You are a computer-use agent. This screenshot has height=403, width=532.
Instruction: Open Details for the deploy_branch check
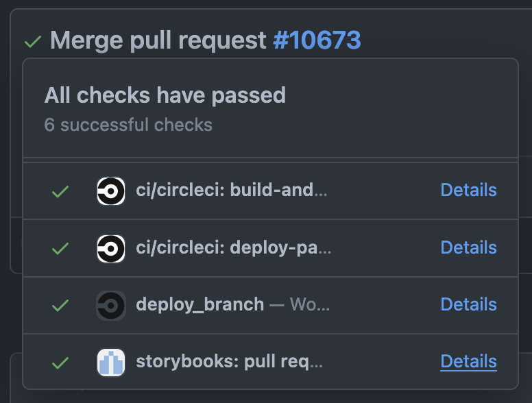tap(468, 304)
